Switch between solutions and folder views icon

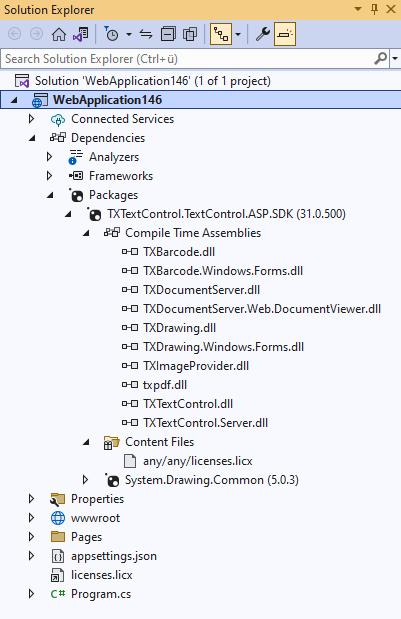click(81, 34)
